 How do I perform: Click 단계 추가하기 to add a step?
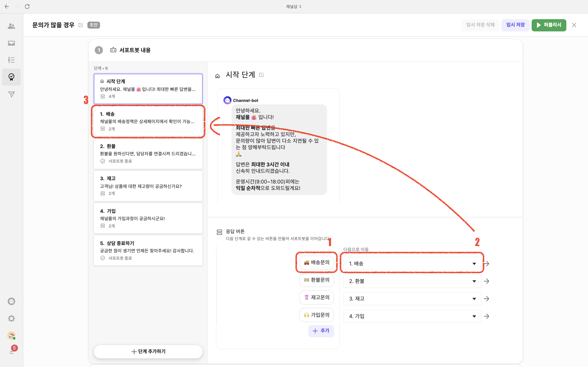point(148,351)
